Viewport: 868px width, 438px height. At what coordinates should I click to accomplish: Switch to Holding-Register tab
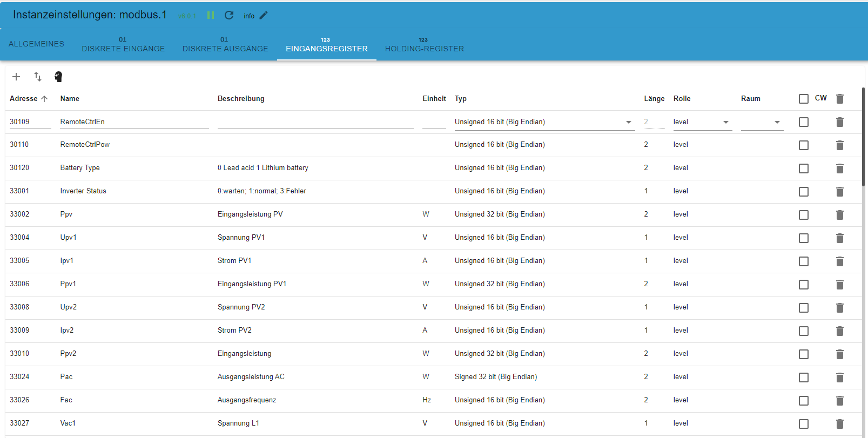click(425, 44)
